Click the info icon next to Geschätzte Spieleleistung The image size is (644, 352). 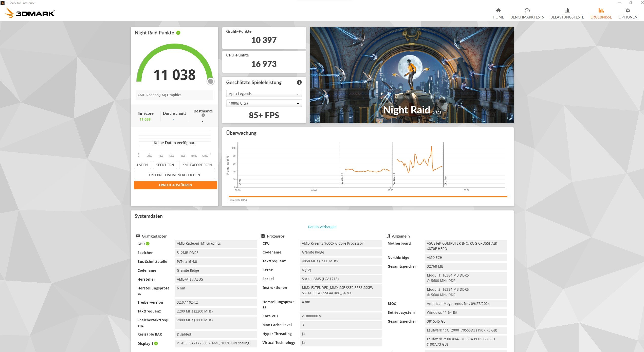[x=299, y=82]
